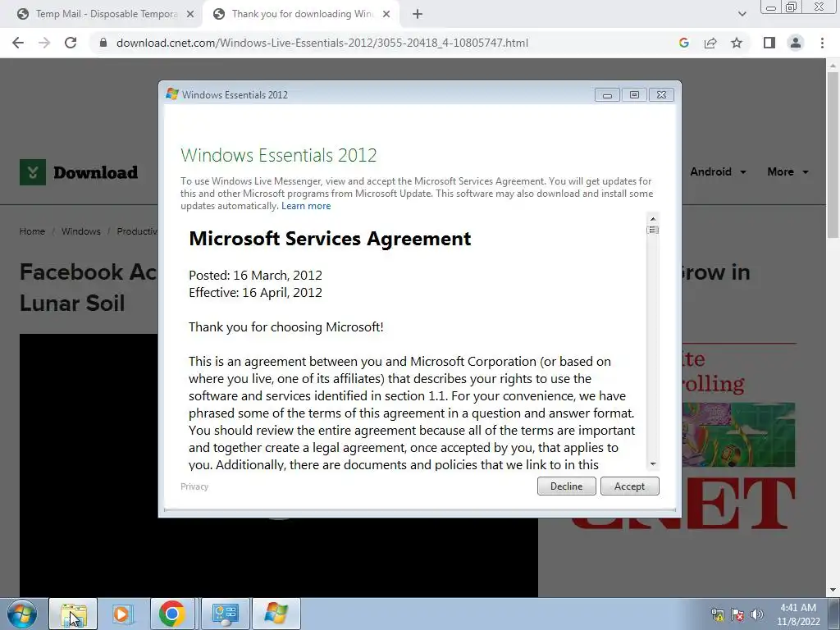Go to Windows breadcrumb
840x630 pixels.
pyautogui.click(x=81, y=231)
